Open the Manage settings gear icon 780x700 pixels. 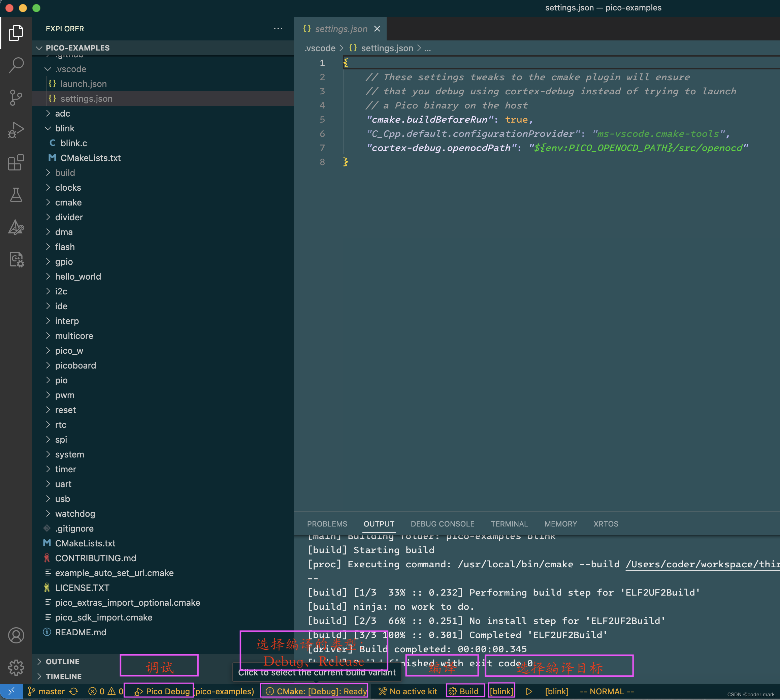click(x=16, y=668)
